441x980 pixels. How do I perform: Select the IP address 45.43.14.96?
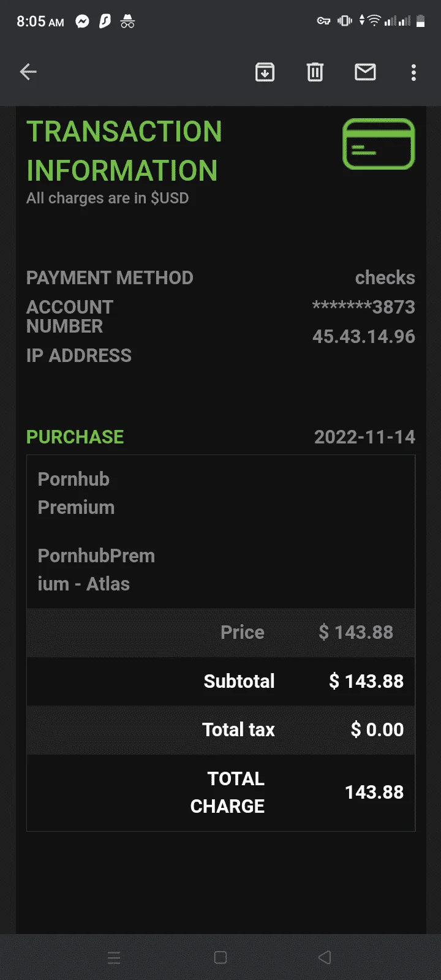364,336
